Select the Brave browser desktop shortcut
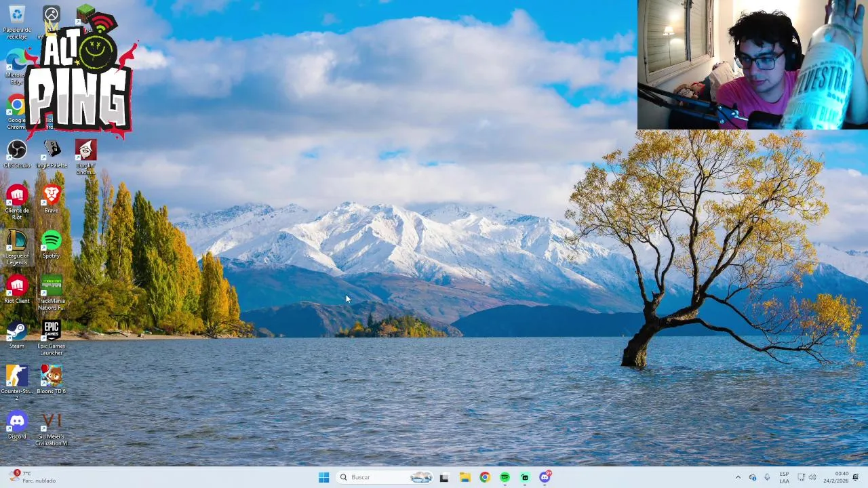Image resolution: width=868 pixels, height=488 pixels. pos(52,199)
